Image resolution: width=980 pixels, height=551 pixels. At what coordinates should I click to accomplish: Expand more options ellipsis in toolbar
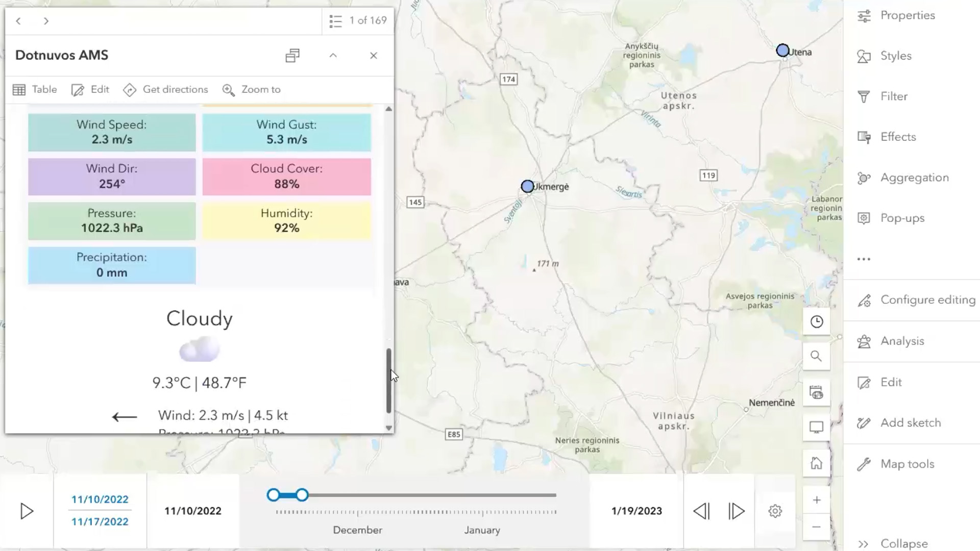(864, 259)
